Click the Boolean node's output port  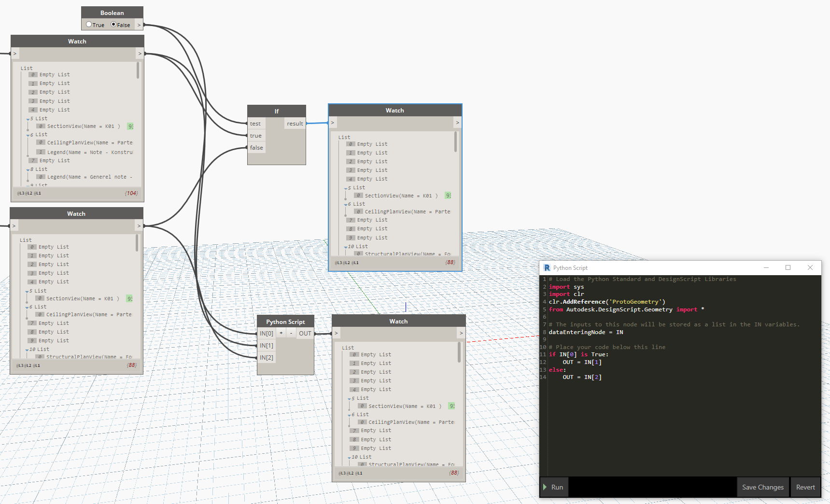[139, 25]
